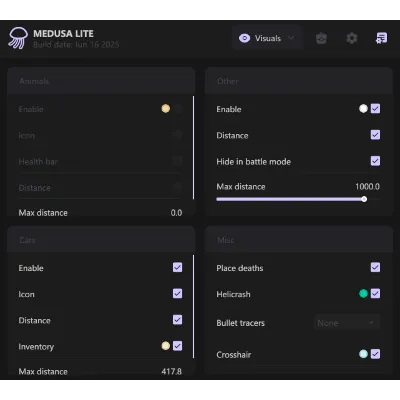
Task: Uncheck Hide in battle mode
Action: (375, 161)
